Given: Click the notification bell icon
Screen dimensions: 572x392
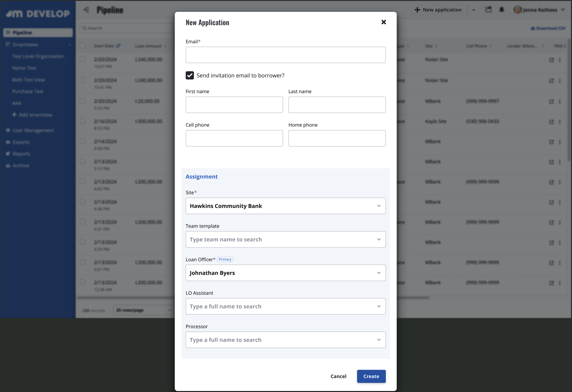Looking at the screenshot, I should (x=501, y=10).
